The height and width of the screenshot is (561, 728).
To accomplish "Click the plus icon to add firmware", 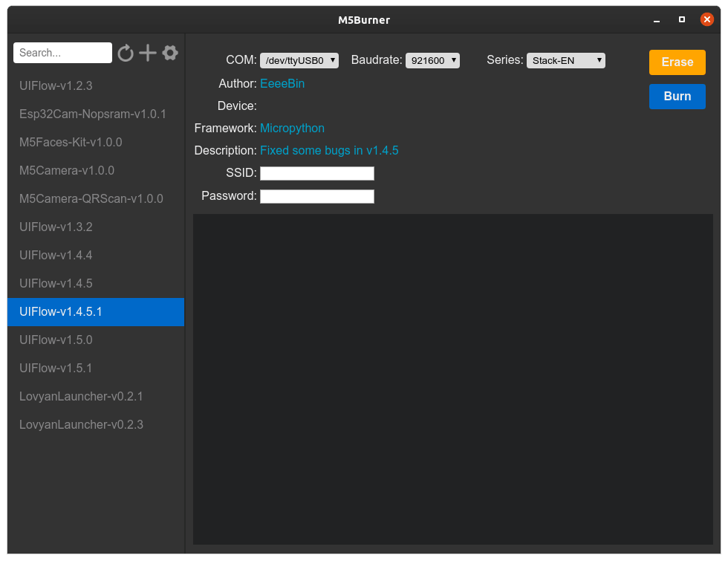I will click(x=148, y=53).
